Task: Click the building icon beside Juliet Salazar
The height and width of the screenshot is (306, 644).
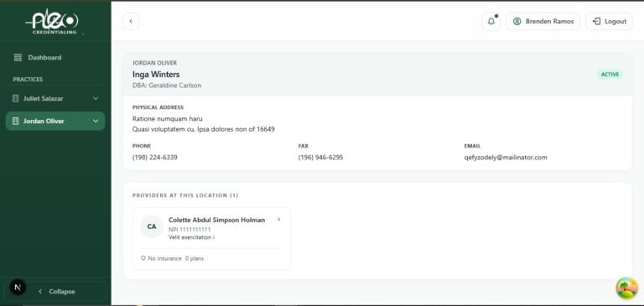Action: point(16,99)
